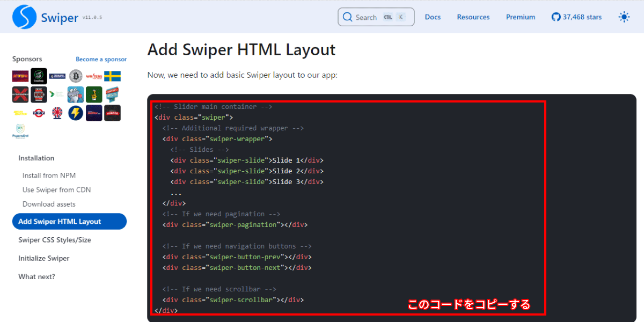This screenshot has height=322, width=644.
Task: Click the v11.0.5 version label
Action: pos(92,17)
